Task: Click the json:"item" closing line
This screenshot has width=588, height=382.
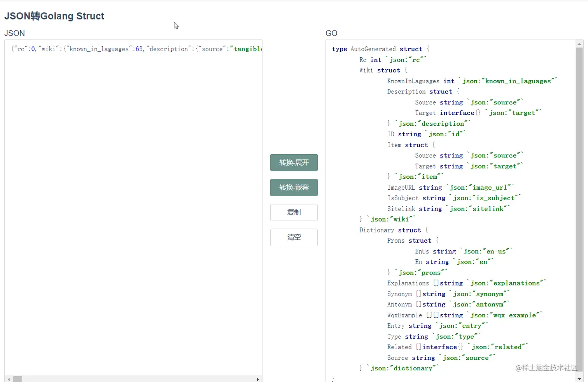Action: pos(415,177)
